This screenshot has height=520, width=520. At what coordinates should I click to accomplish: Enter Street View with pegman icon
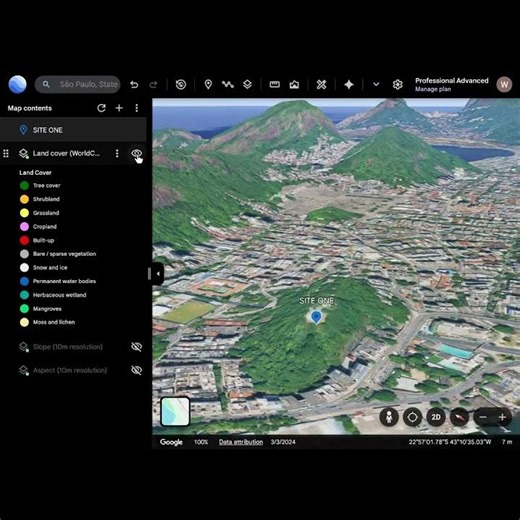[x=389, y=417]
